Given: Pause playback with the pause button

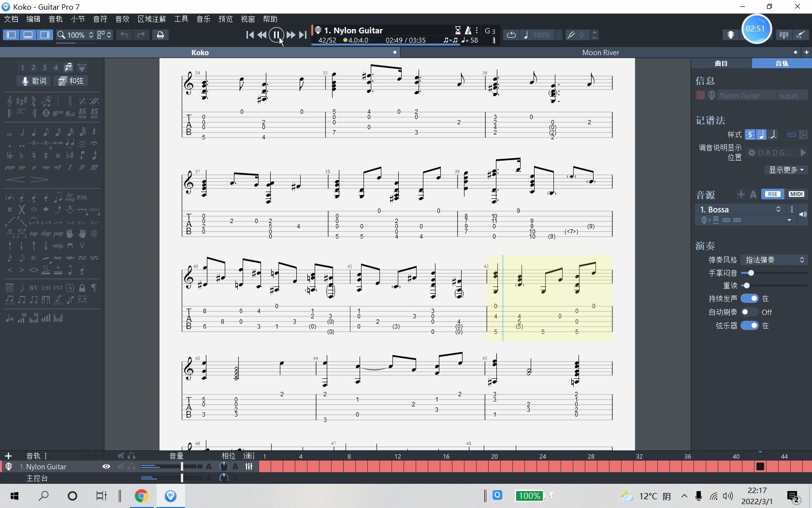Looking at the screenshot, I should point(276,35).
